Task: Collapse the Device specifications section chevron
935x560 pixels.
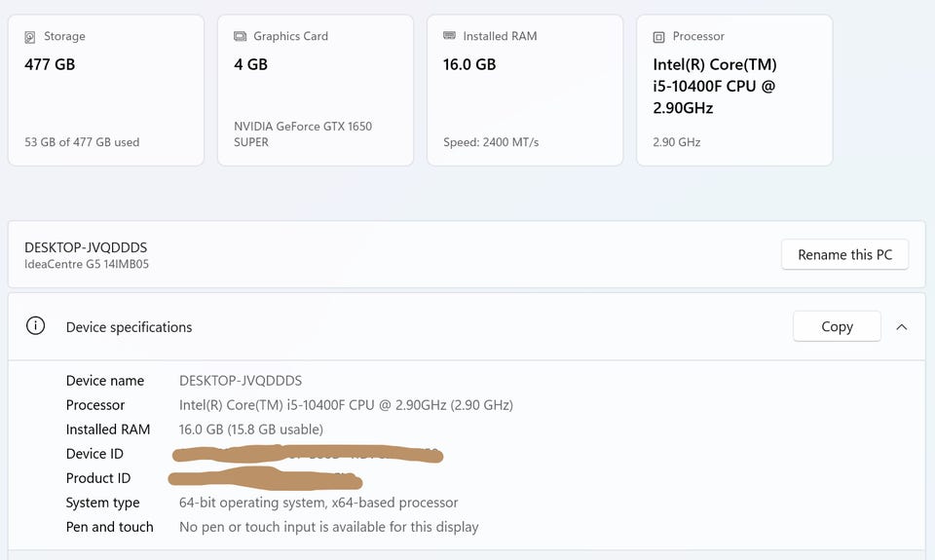Action: click(x=901, y=327)
